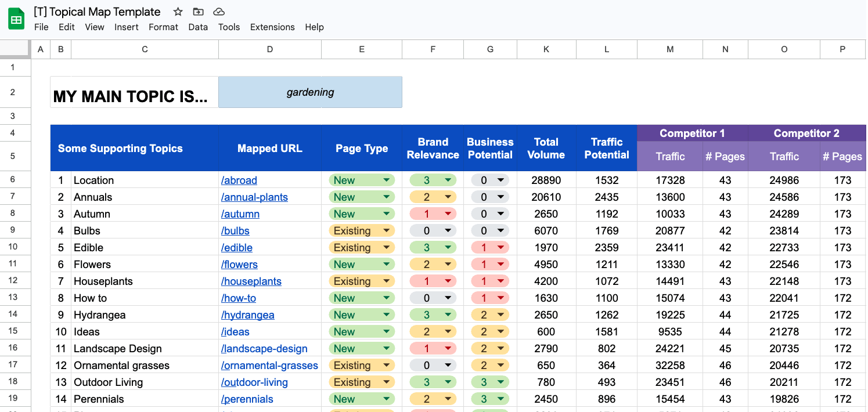The image size is (868, 412).
Task: Open the Extensions menu
Action: click(272, 27)
